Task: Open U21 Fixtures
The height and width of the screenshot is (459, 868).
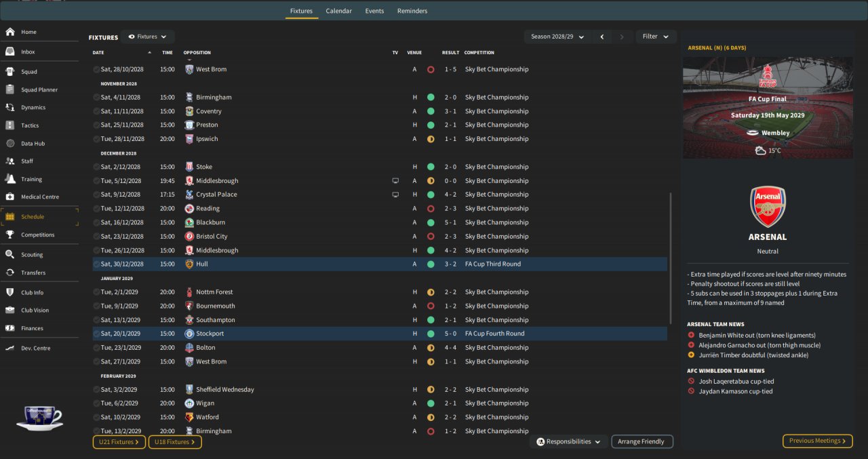Action: tap(119, 442)
